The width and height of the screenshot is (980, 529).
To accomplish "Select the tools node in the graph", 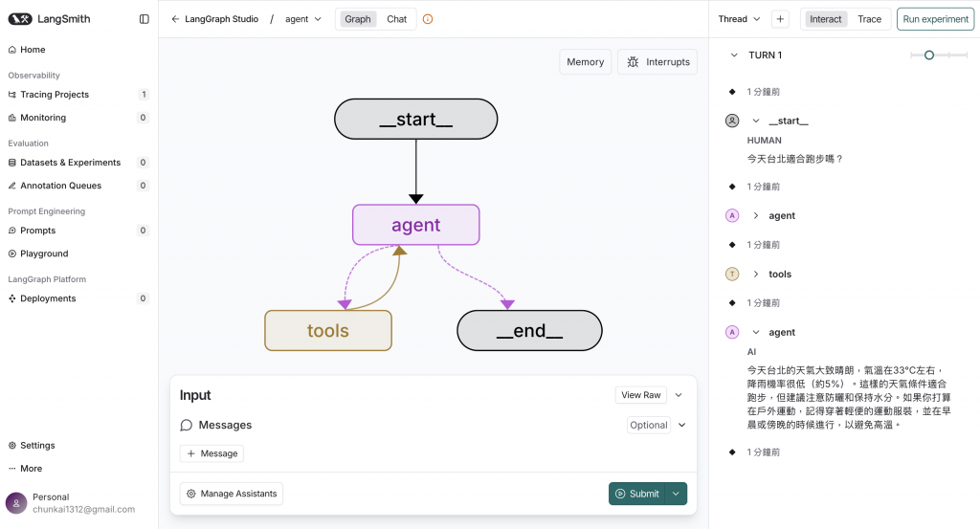I will click(328, 330).
